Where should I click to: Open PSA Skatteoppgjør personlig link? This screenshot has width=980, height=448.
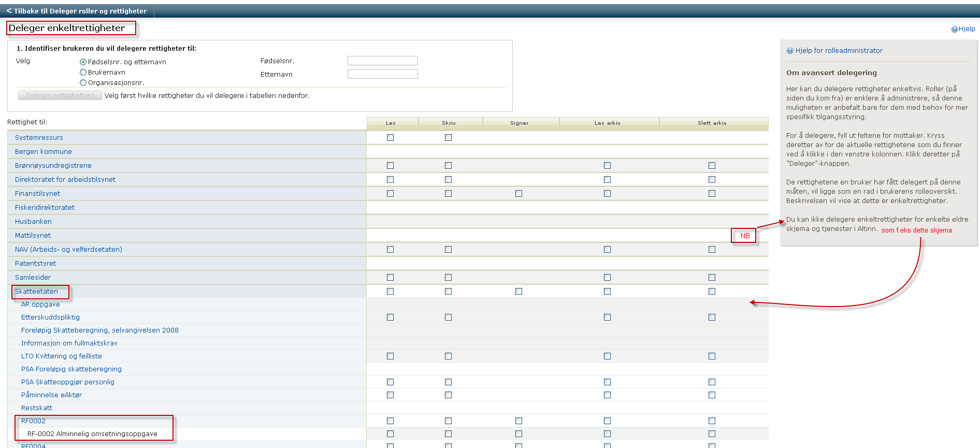[67, 382]
